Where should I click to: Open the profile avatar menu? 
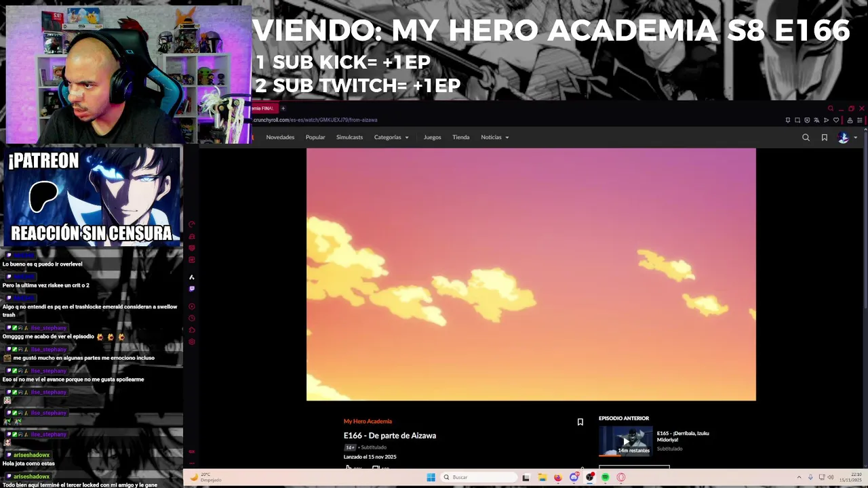click(x=844, y=138)
